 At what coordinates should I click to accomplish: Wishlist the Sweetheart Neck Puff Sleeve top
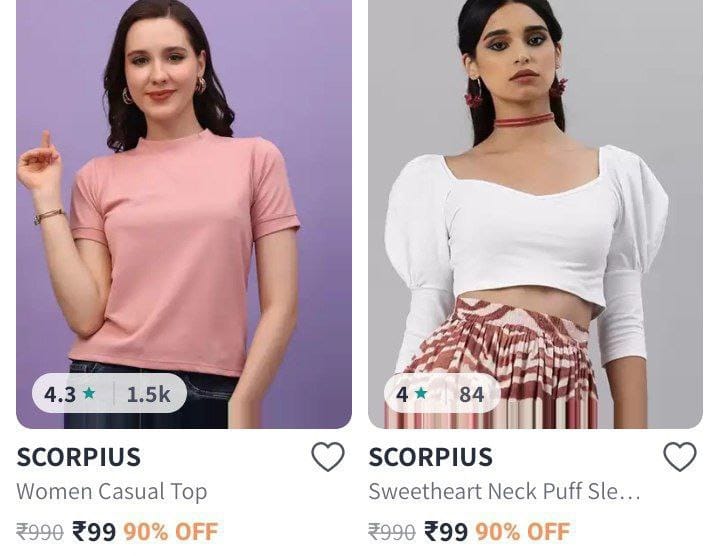coord(680,456)
